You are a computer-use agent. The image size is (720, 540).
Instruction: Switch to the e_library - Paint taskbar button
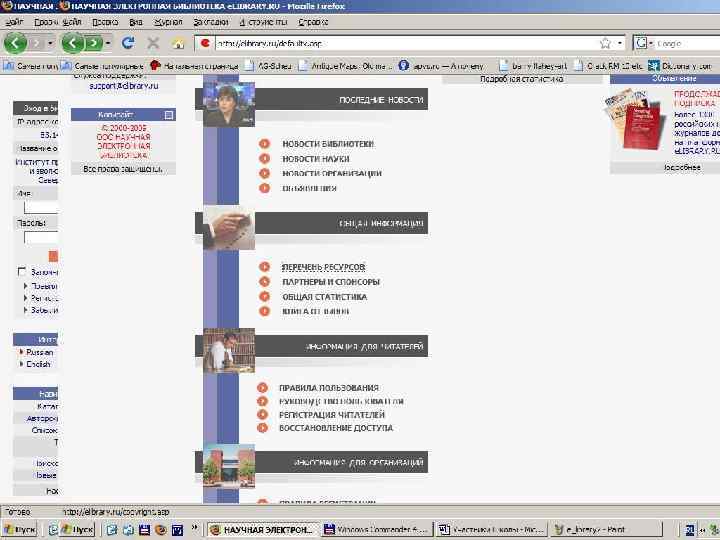[x=606, y=529]
